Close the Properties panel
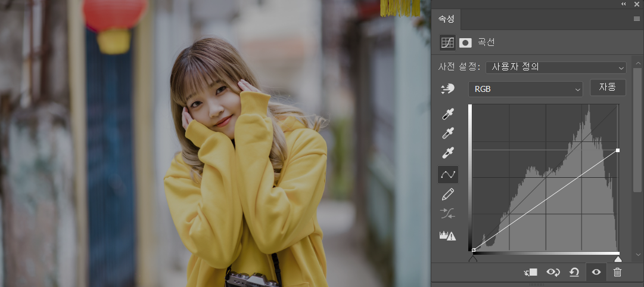Image resolution: width=644 pixels, height=287 pixels. point(637,4)
